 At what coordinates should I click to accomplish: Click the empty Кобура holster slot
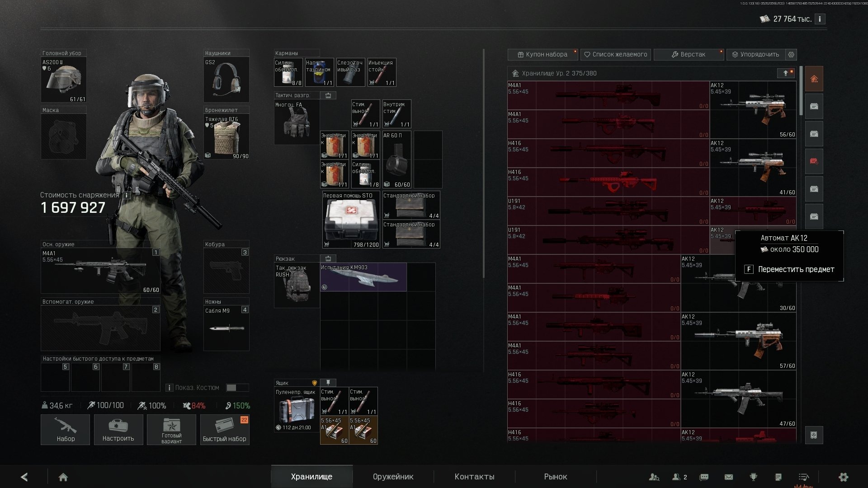tap(226, 271)
